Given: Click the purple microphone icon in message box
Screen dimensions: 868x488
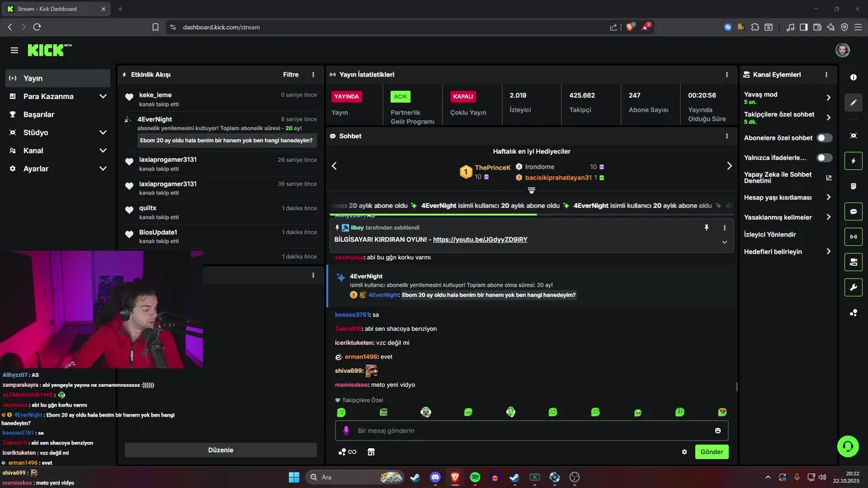Looking at the screenshot, I should click(346, 430).
